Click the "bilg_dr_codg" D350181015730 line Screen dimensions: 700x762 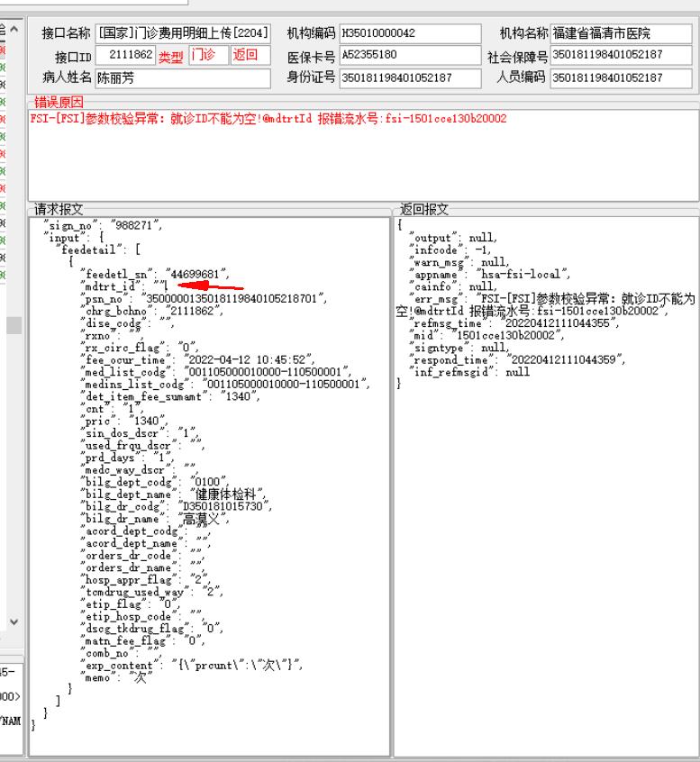177,506
